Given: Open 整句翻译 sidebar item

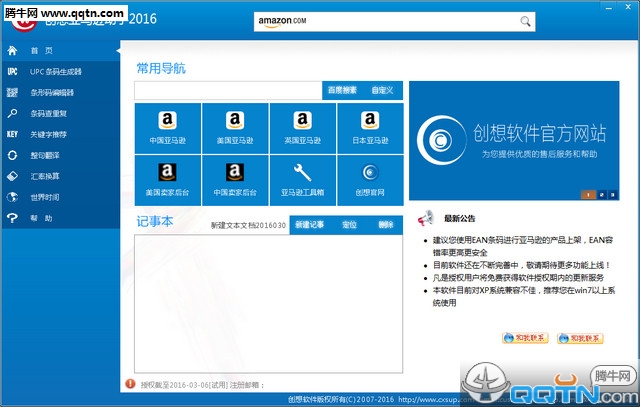Looking at the screenshot, I should tap(61, 156).
